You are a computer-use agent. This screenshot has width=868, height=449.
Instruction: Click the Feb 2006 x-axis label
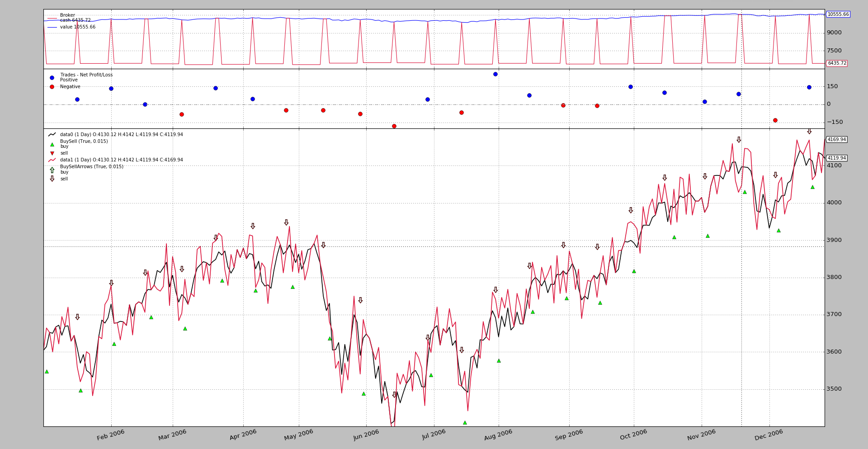click(111, 435)
